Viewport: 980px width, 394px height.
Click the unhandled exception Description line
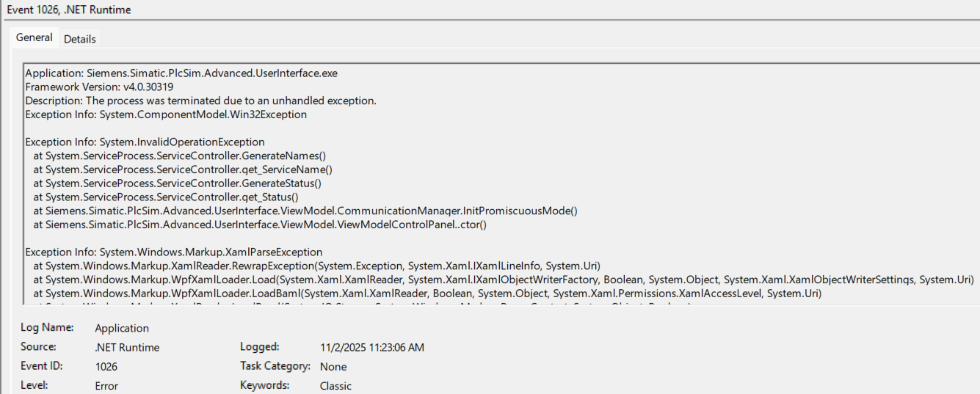200,101
